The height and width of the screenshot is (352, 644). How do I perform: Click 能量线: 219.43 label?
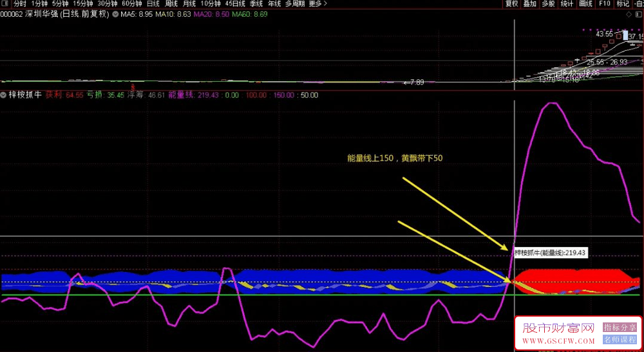193,95
